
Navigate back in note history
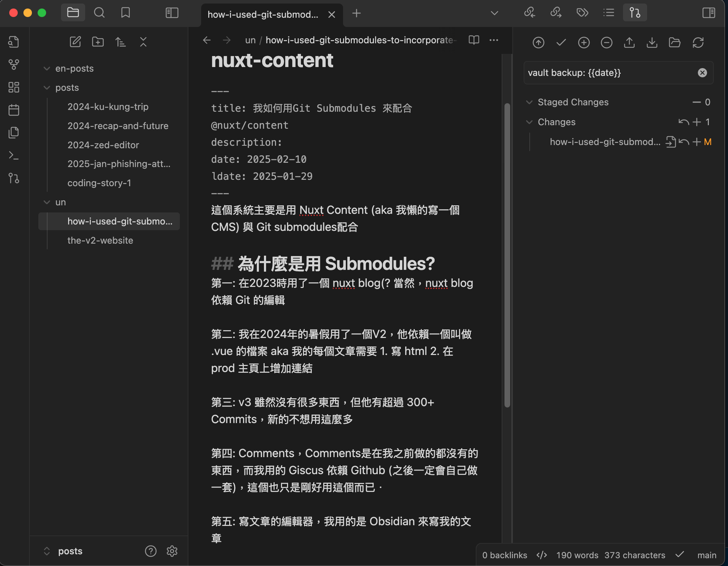pyautogui.click(x=207, y=40)
